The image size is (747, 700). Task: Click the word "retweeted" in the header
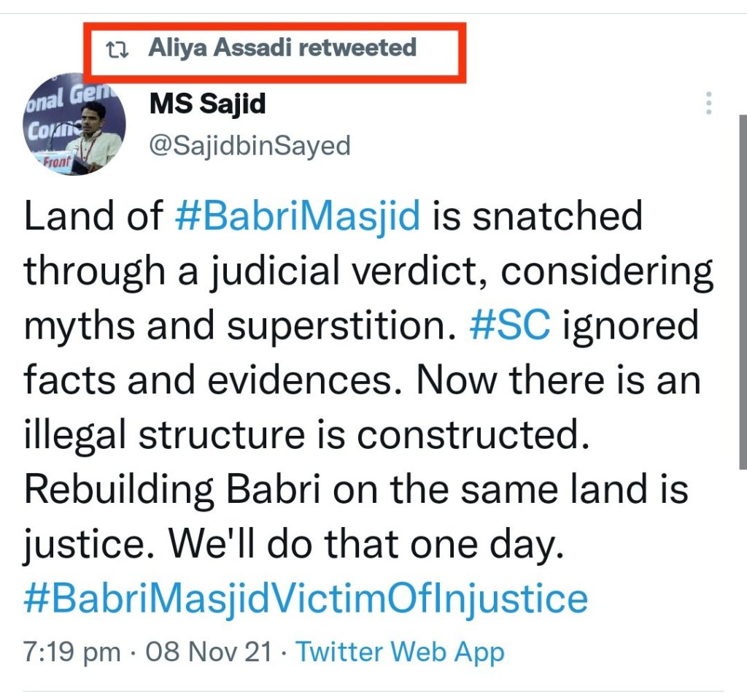pos(357,48)
